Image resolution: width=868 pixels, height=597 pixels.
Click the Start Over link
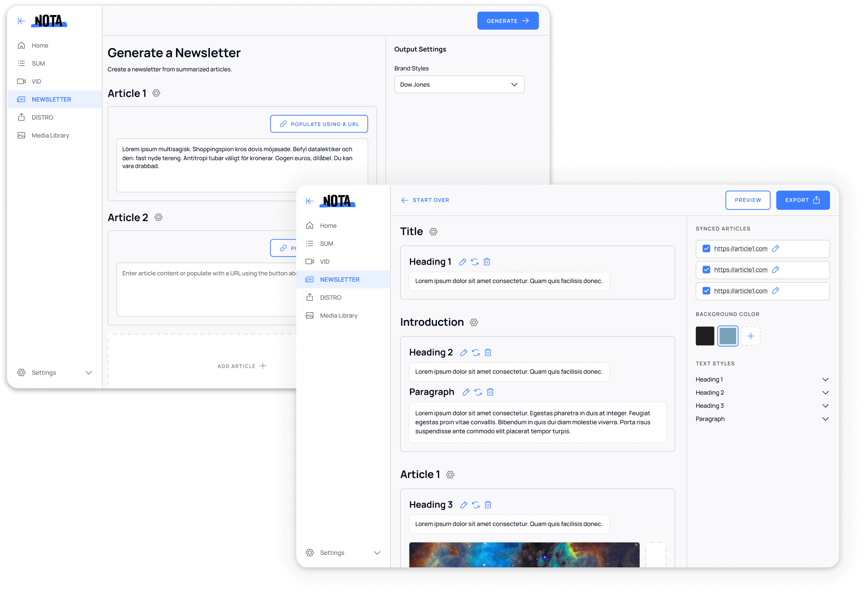425,200
